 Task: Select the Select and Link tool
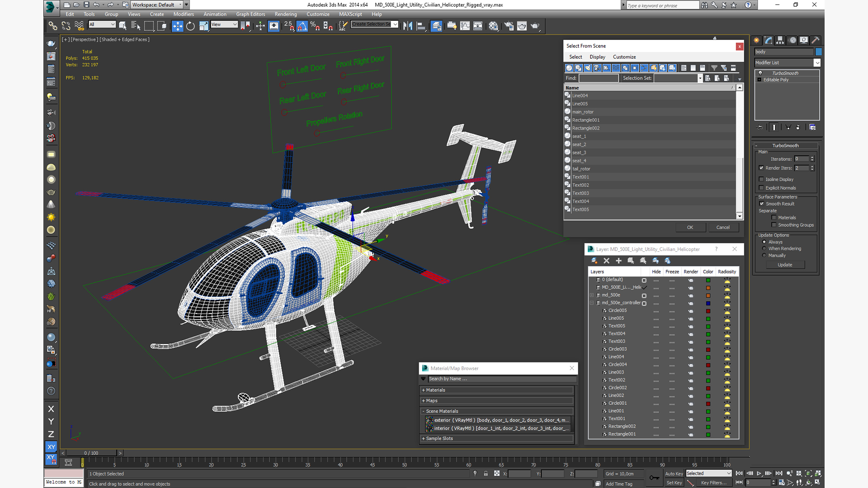pyautogui.click(x=53, y=26)
